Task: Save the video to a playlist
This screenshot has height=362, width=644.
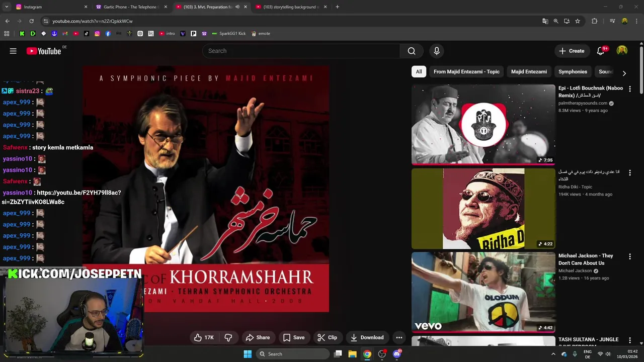Action: (294, 338)
